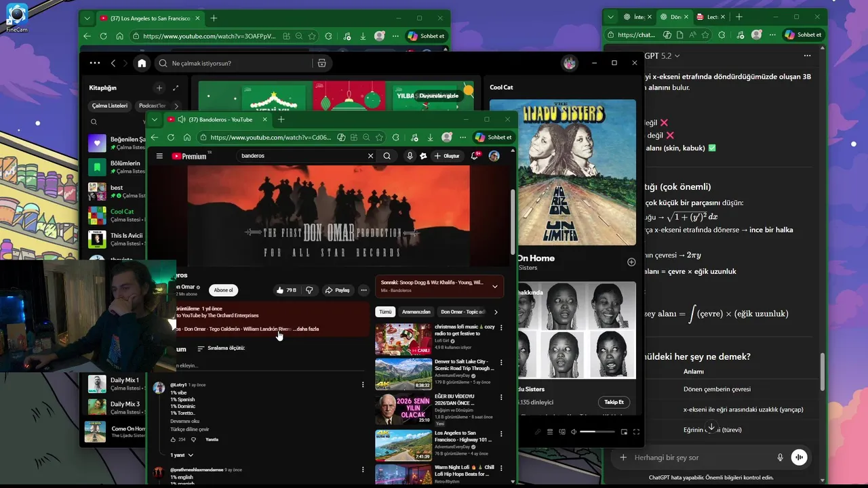Screen dimensions: 868x488
Task: Go to Spotify Home
Action: click(142, 63)
